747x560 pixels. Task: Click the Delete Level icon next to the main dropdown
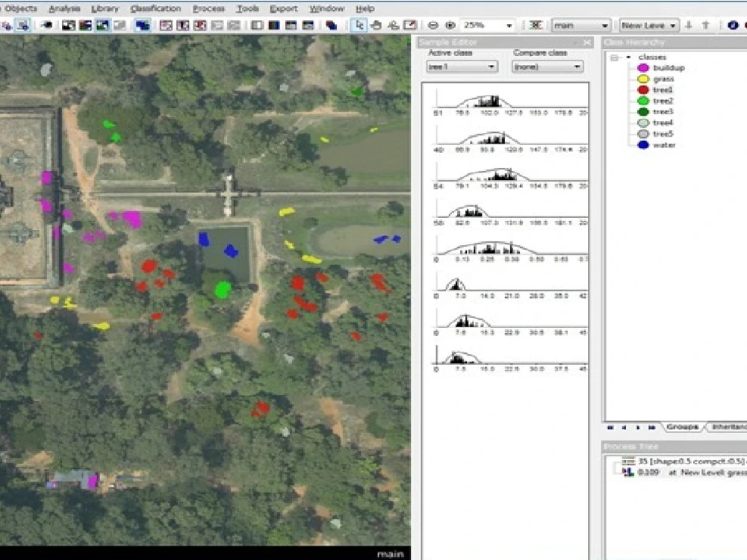(537, 25)
